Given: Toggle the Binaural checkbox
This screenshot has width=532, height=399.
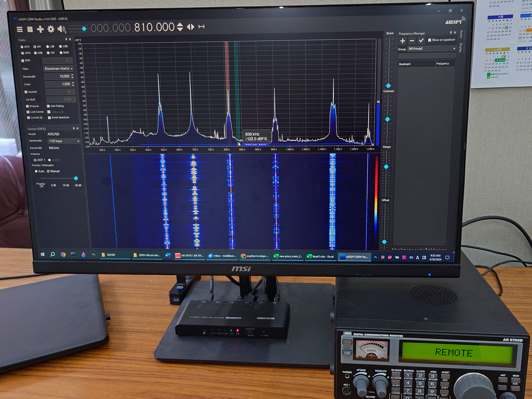Looking at the screenshot, I should pos(27,106).
